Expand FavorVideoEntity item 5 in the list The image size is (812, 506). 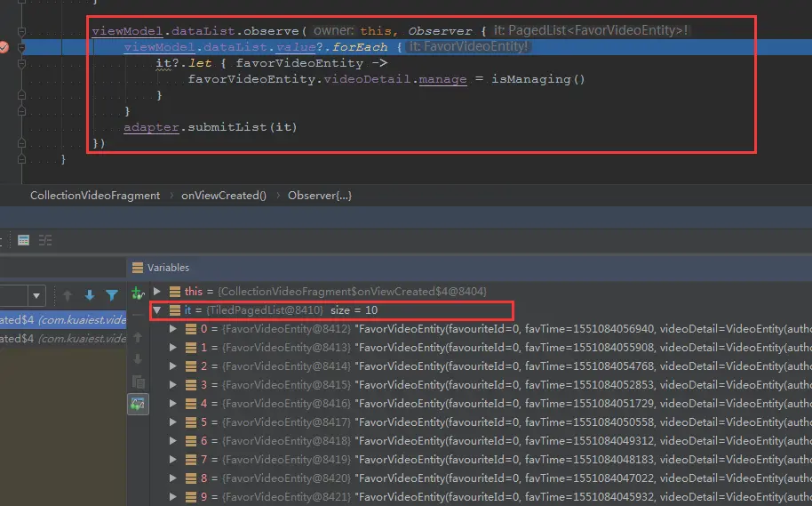(173, 422)
